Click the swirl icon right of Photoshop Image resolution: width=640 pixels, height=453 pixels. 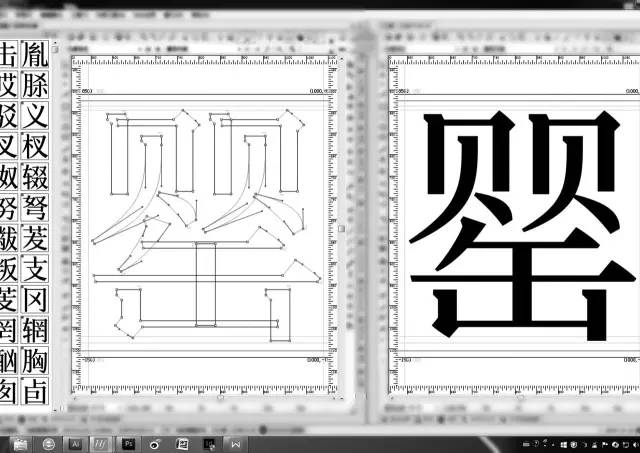click(x=155, y=442)
